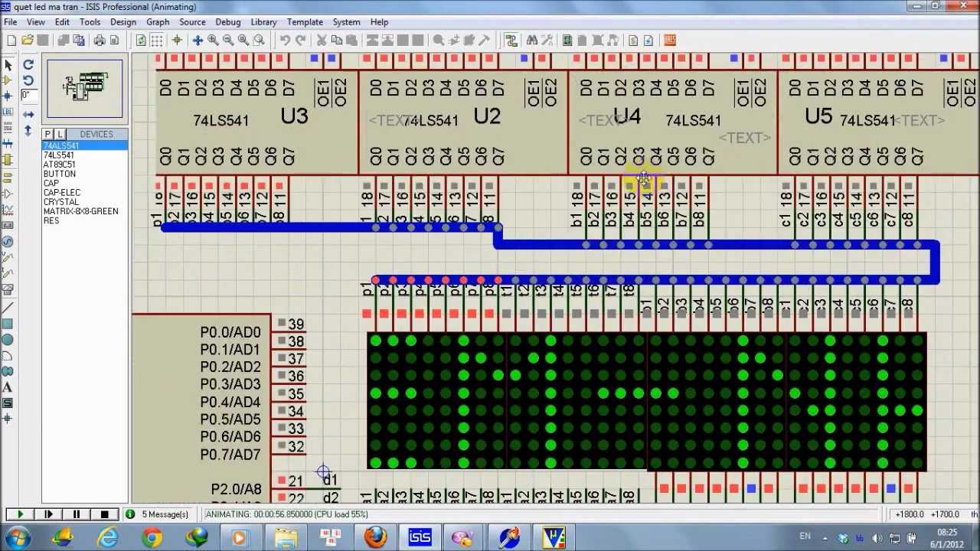
Task: Print the schematic
Action: coord(100,41)
